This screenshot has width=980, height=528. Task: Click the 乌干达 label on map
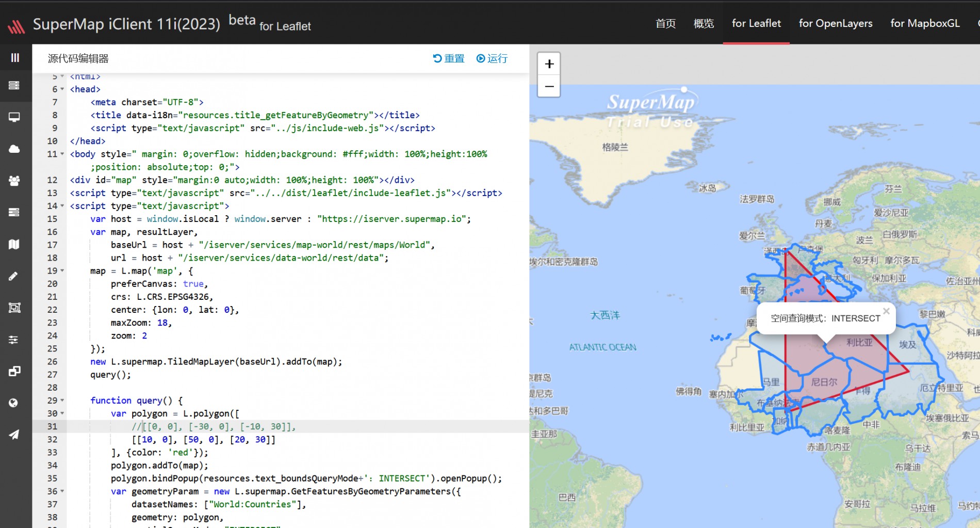(918, 449)
